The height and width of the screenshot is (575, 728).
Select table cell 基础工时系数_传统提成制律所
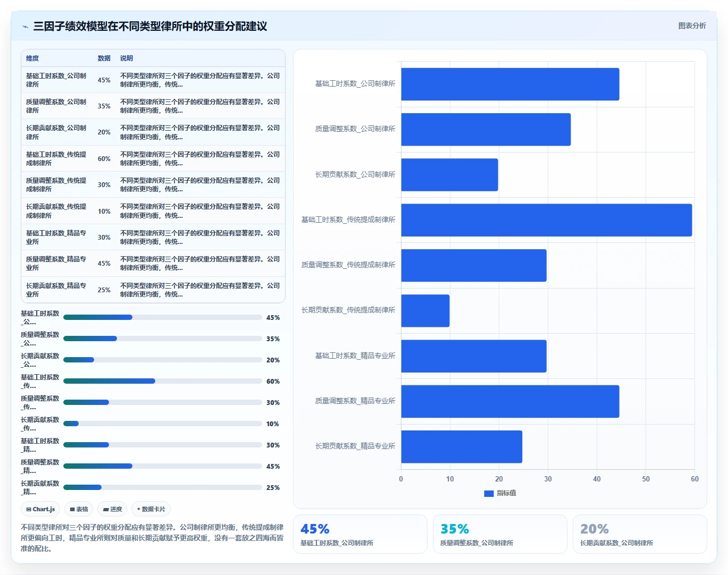point(56,159)
